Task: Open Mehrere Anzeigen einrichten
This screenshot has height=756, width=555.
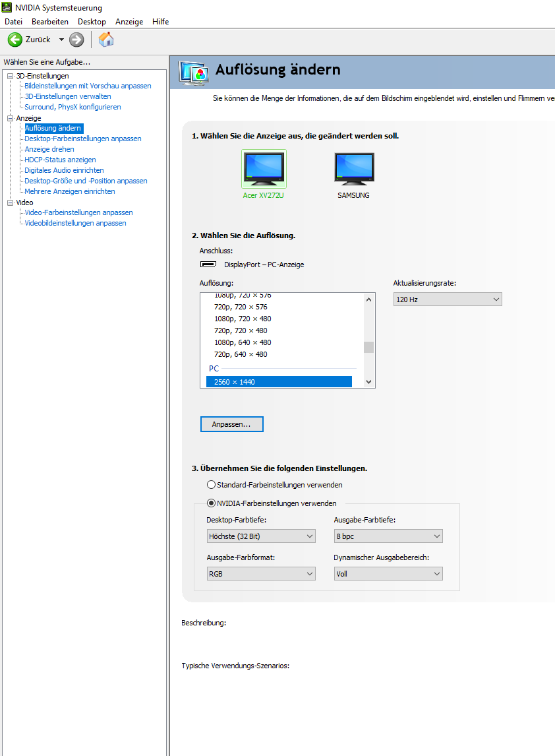Action: tap(70, 192)
